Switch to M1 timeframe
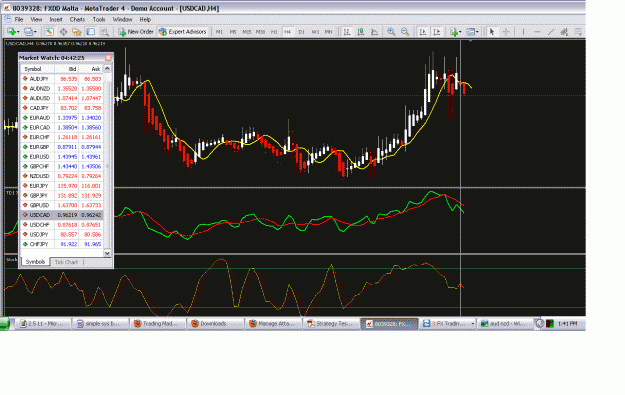Screen dimensions: 625x395 [219, 32]
